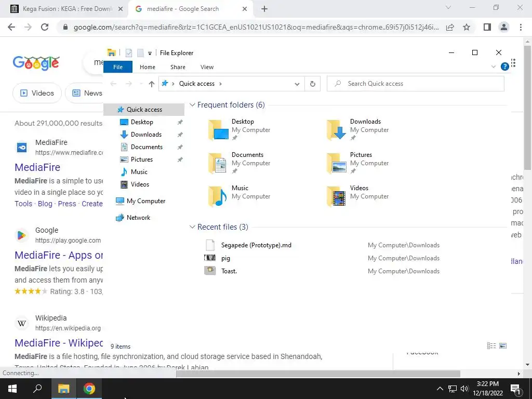This screenshot has height=399, width=532.
Task: Select Downloads in the navigation pane
Action: tap(146, 135)
